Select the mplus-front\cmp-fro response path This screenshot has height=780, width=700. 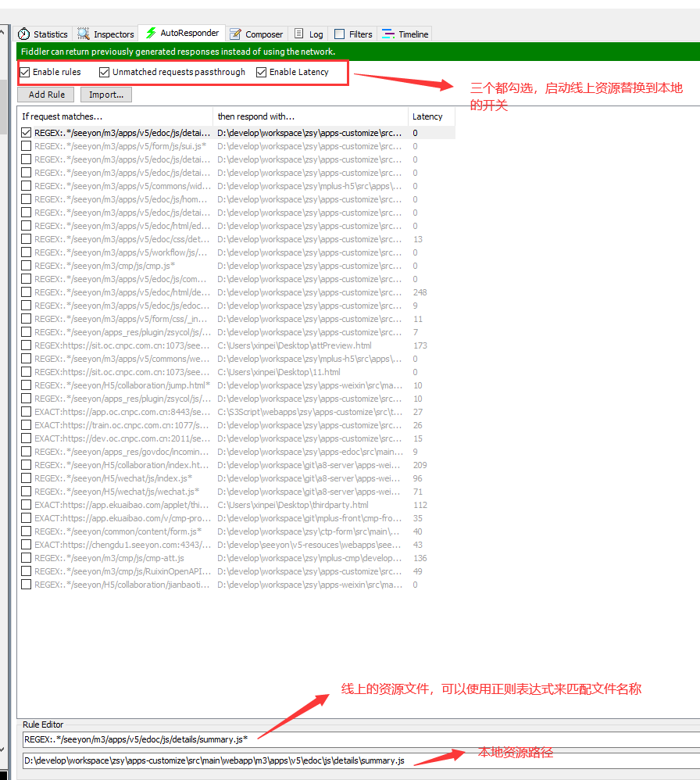pyautogui.click(x=309, y=518)
